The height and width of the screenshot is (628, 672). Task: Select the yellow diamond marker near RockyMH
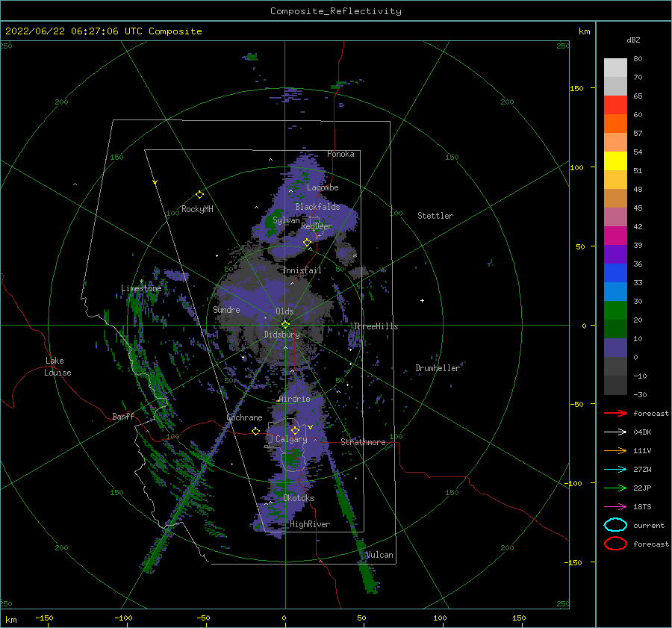click(x=199, y=195)
